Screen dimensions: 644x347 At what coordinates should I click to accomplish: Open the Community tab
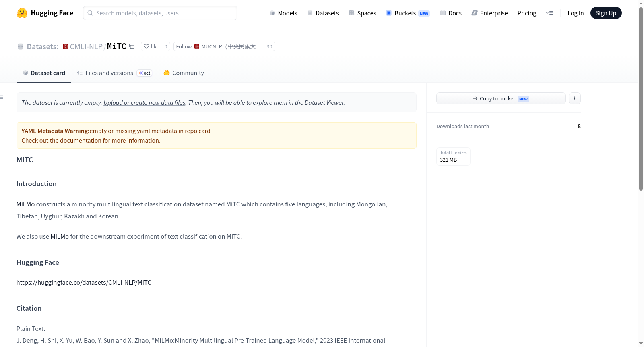[184, 73]
